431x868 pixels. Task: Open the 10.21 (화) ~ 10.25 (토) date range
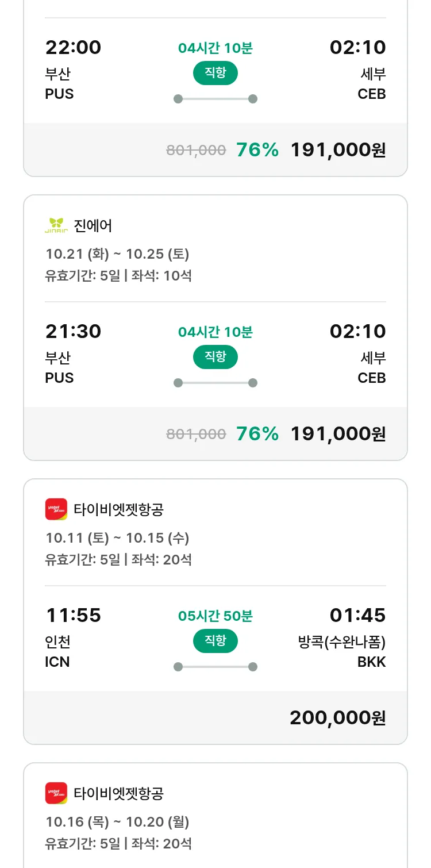[x=117, y=254]
